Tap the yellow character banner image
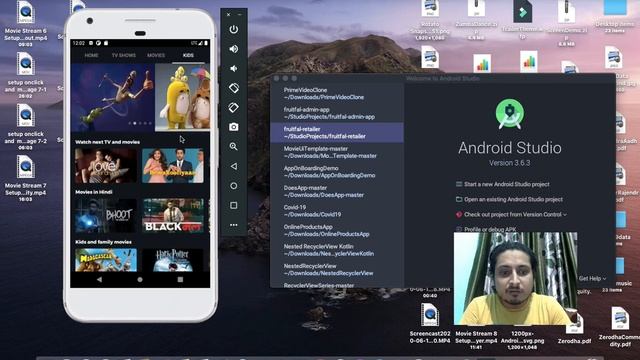Viewport: 640px width, 360px height. pos(182,97)
